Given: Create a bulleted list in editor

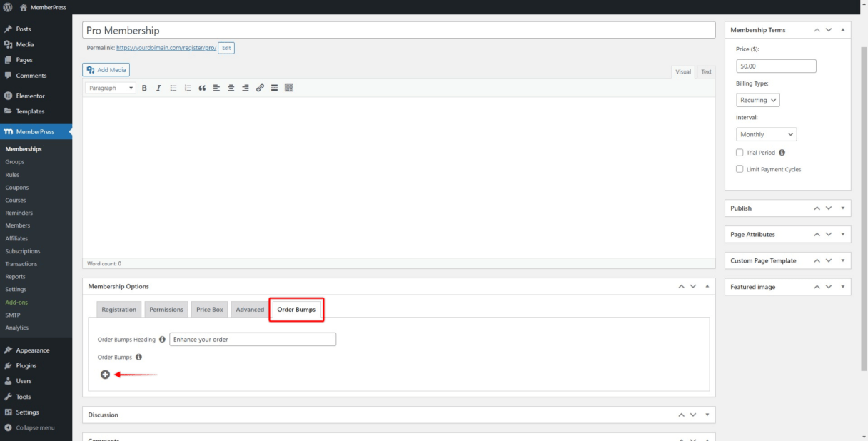Looking at the screenshot, I should click(173, 88).
